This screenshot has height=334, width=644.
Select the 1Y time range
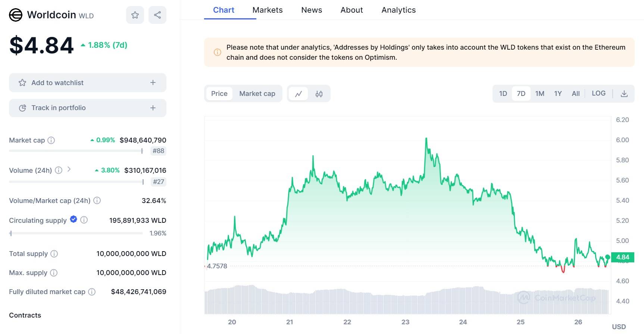tap(558, 94)
